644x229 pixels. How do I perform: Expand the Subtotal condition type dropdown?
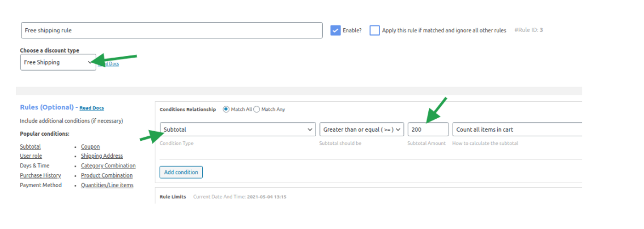[x=237, y=129]
